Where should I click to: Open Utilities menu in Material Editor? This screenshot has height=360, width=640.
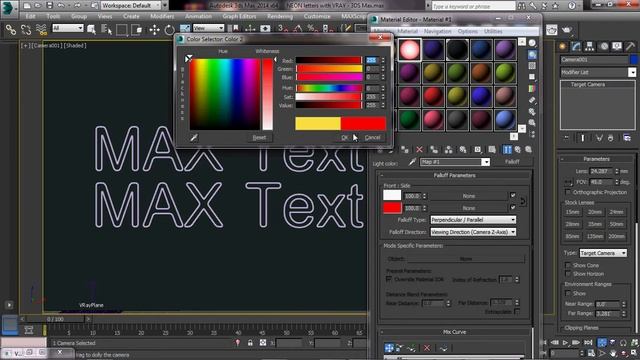493,31
